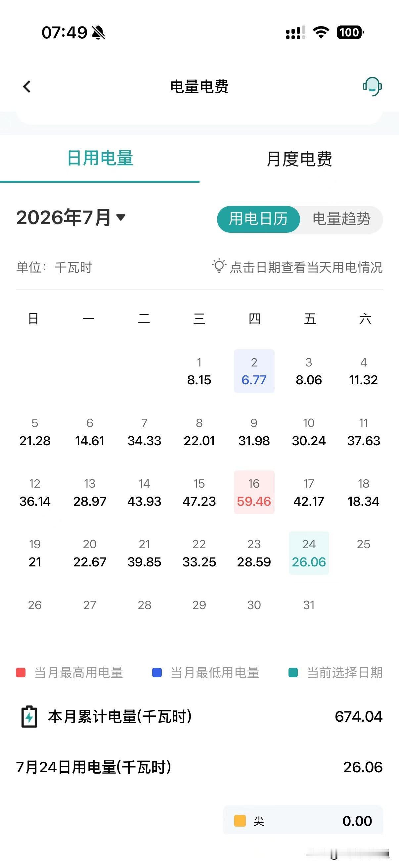
Task: Tap the 点击日期查看当天用电情况 hint text
Action: pyautogui.click(x=306, y=267)
